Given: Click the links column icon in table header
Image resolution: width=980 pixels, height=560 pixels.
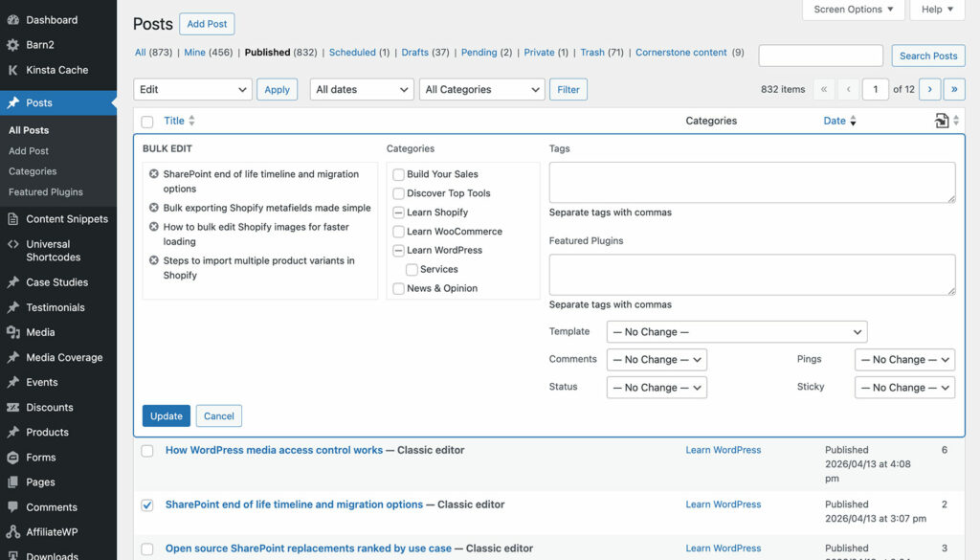Looking at the screenshot, I should 942,121.
